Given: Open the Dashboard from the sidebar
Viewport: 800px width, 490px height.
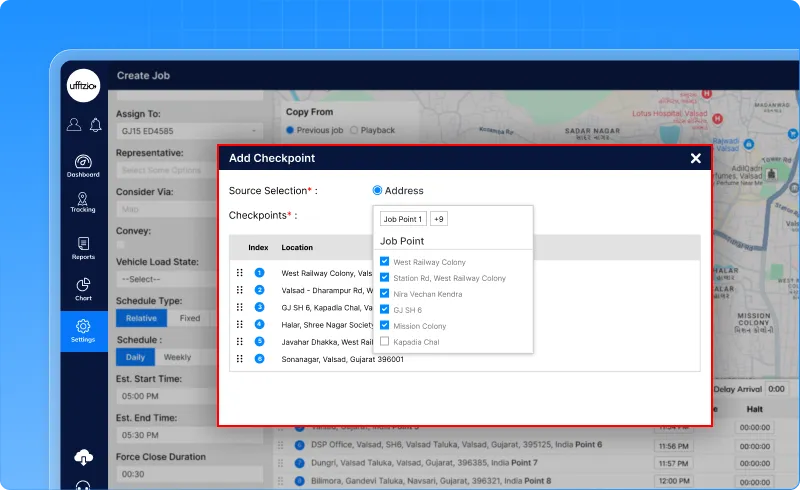Looking at the screenshot, I should [x=83, y=165].
